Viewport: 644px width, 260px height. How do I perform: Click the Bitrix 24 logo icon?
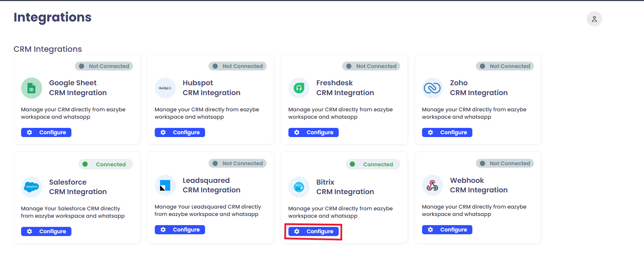299,187
